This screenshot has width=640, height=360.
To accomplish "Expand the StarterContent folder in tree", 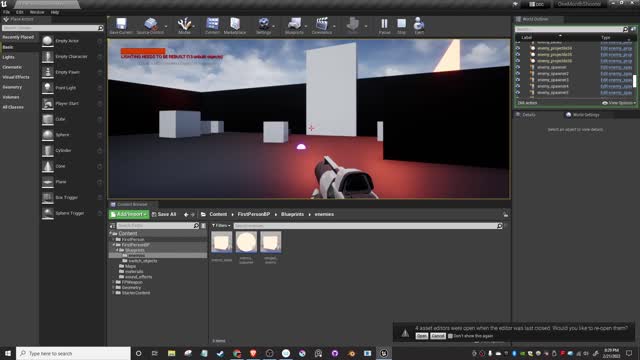I will pyautogui.click(x=114, y=293).
